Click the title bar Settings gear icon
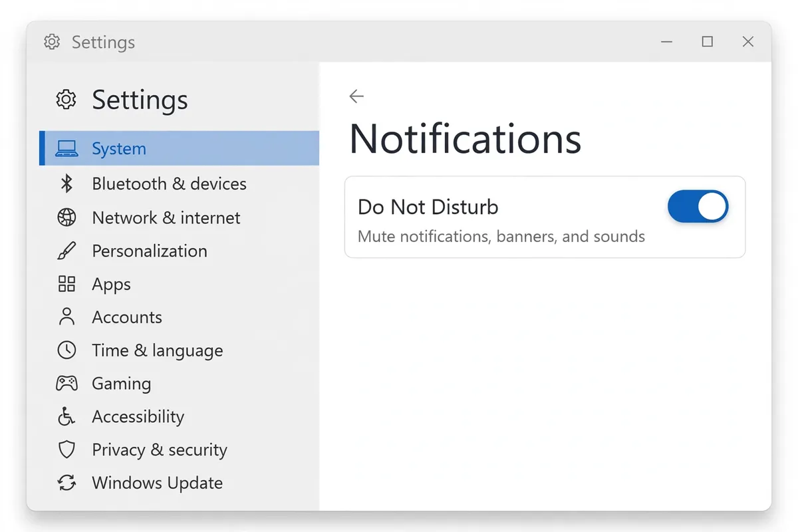Viewport: 798px width, 532px height. point(51,42)
